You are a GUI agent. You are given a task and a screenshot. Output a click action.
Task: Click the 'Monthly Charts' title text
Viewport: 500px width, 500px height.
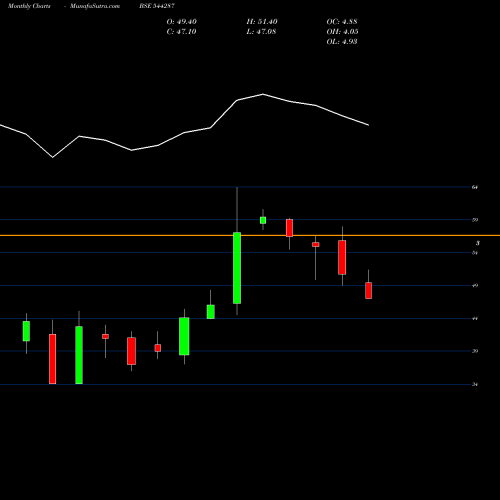29,6
